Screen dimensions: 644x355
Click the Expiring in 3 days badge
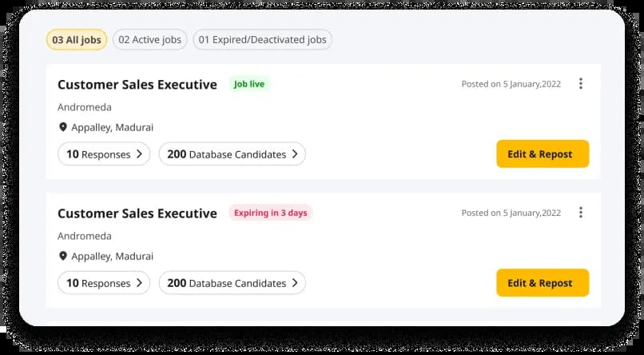click(x=271, y=213)
